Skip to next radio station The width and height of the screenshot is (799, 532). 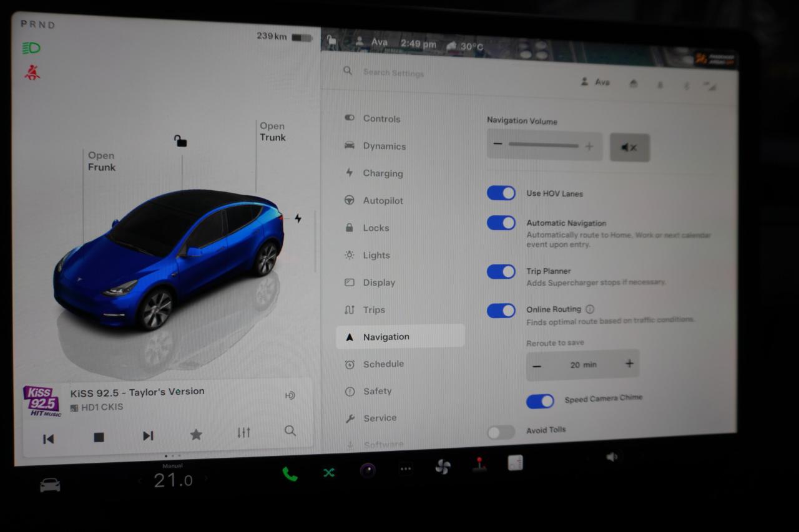click(148, 435)
